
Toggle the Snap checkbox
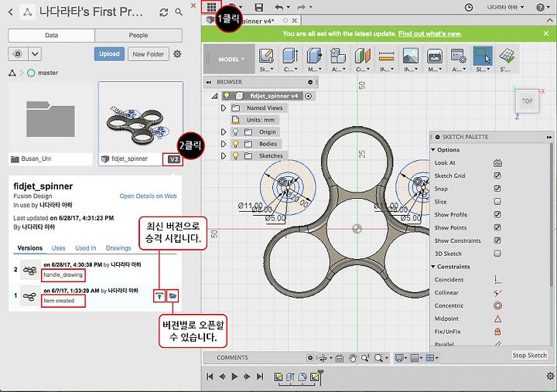pos(497,189)
